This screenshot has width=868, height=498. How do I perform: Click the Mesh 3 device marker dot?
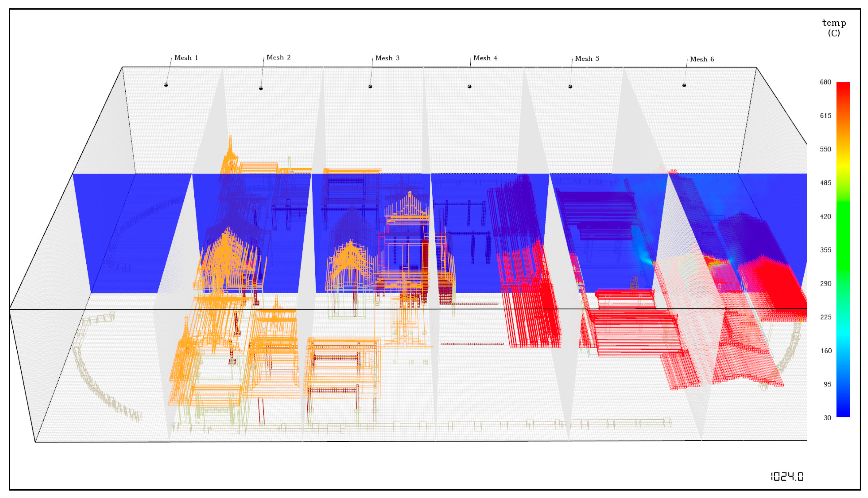click(x=370, y=86)
